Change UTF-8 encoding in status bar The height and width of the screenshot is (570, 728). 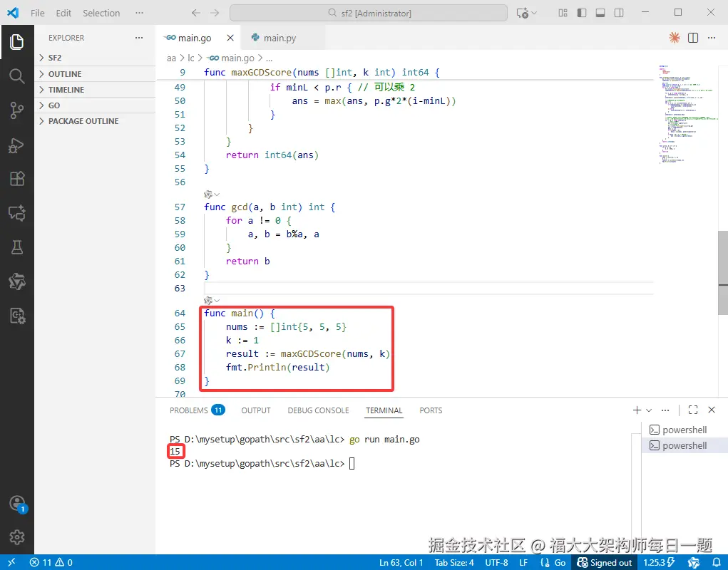tap(496, 563)
